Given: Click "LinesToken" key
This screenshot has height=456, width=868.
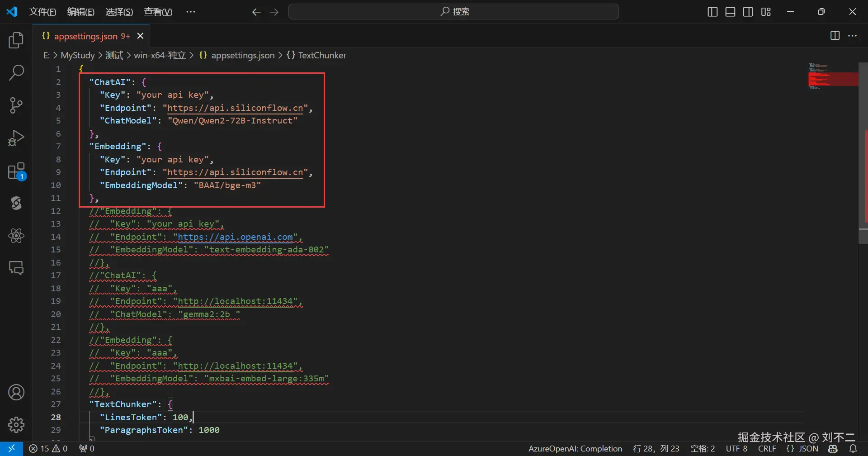Looking at the screenshot, I should (131, 418).
